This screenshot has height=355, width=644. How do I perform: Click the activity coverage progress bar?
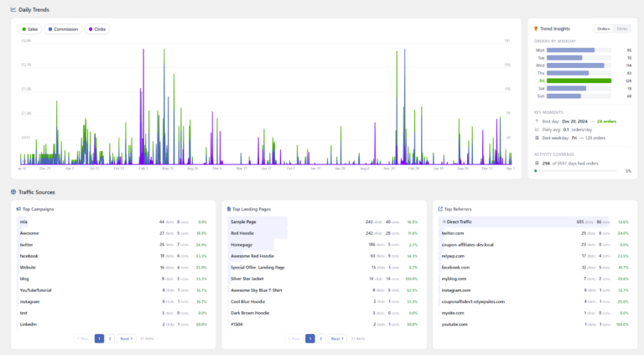coord(576,171)
